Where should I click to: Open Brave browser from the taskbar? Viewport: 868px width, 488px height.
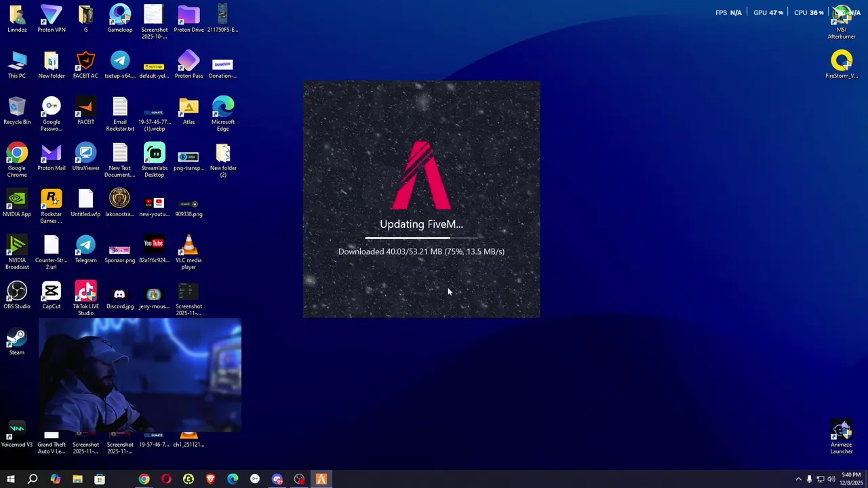tap(210, 479)
